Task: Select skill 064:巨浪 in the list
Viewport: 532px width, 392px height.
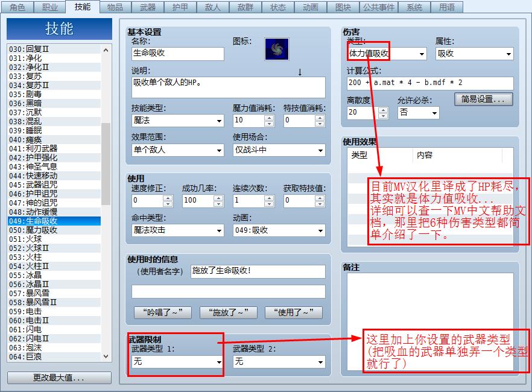Action: [54, 357]
